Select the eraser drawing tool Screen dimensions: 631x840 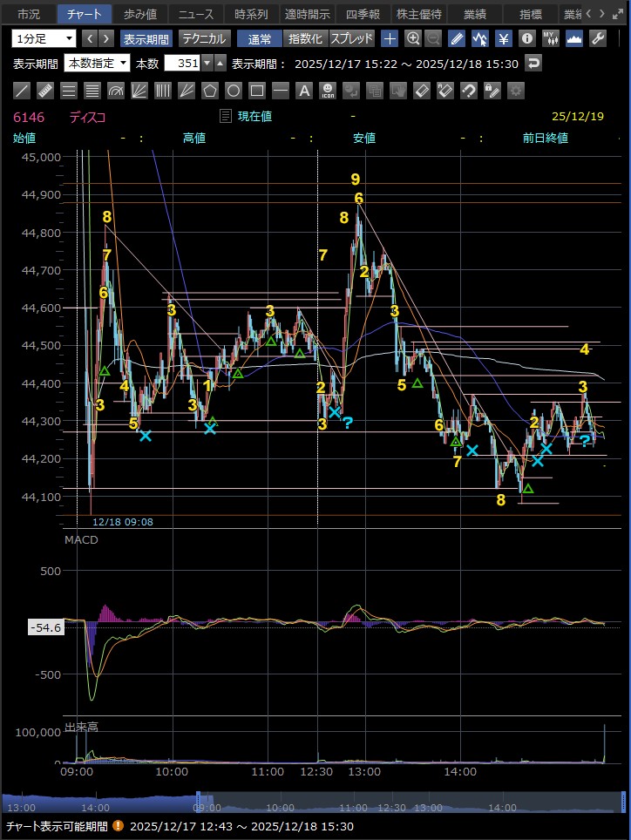click(421, 90)
